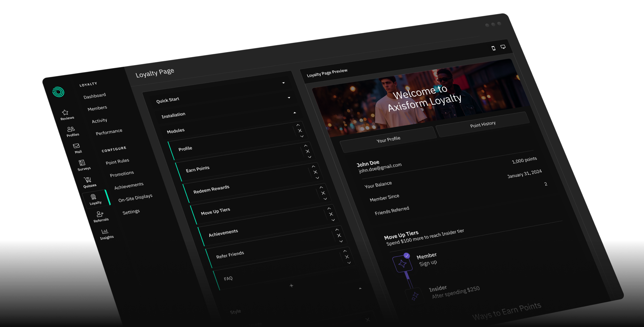
Task: Switch preview to desktop monitor view
Action: pyautogui.click(x=503, y=47)
